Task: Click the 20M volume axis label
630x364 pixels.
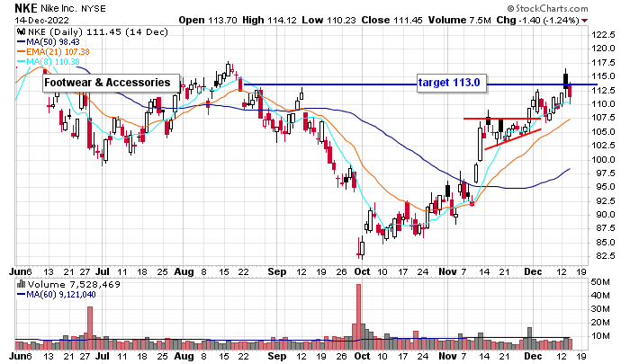Action: [600, 323]
